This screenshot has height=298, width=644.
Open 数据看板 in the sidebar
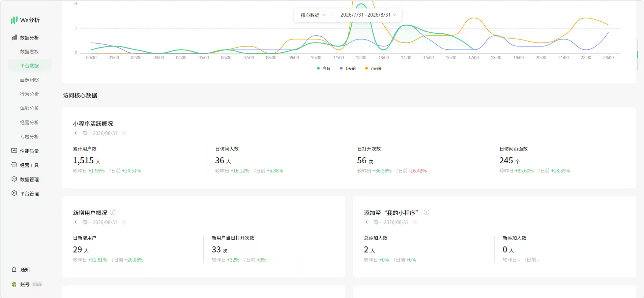[29, 52]
